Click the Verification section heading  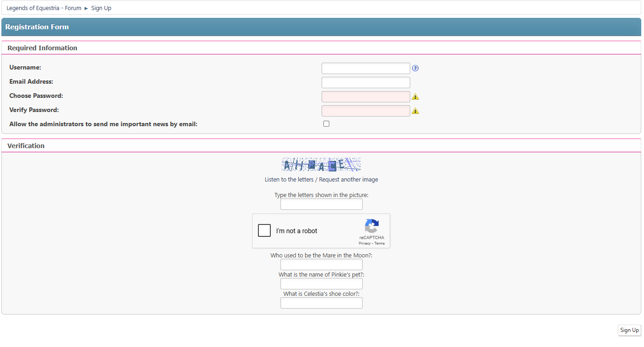pos(26,146)
